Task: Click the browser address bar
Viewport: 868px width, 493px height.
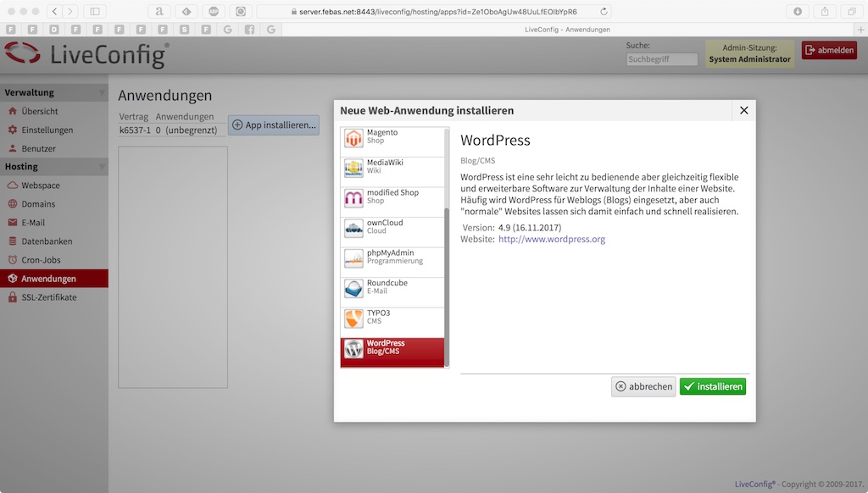Action: point(435,11)
